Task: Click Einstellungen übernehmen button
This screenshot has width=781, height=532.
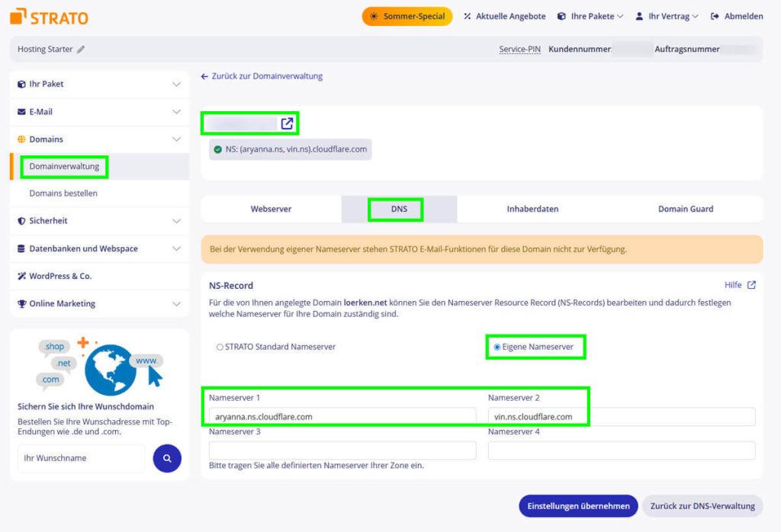Action: point(578,506)
